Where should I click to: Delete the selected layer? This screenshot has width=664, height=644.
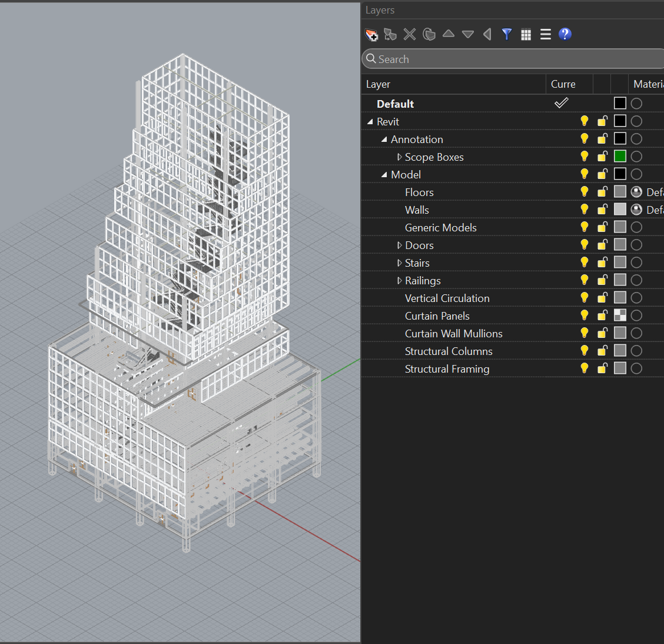pos(409,34)
